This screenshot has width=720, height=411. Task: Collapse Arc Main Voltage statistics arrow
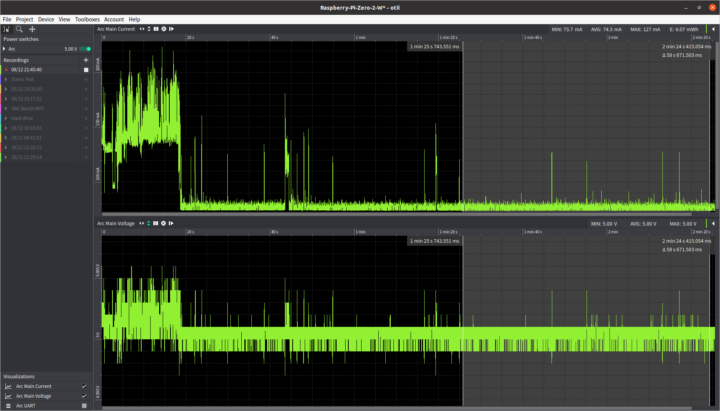[x=713, y=224]
